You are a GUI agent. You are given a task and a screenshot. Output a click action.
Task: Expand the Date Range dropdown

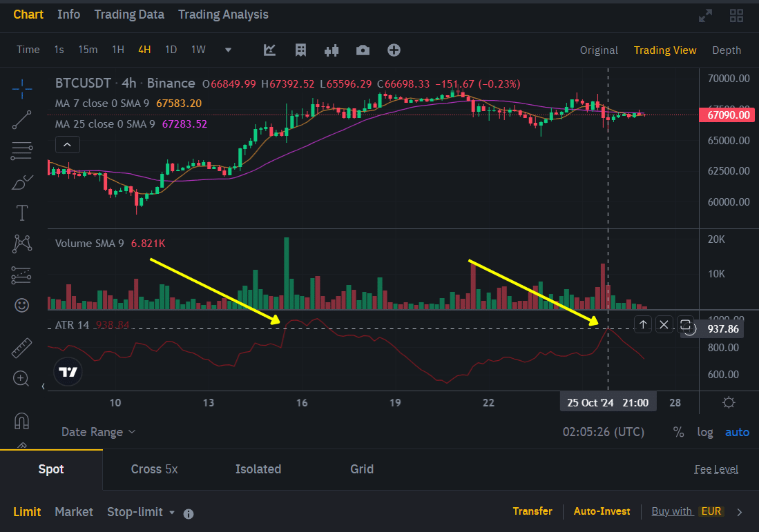97,432
